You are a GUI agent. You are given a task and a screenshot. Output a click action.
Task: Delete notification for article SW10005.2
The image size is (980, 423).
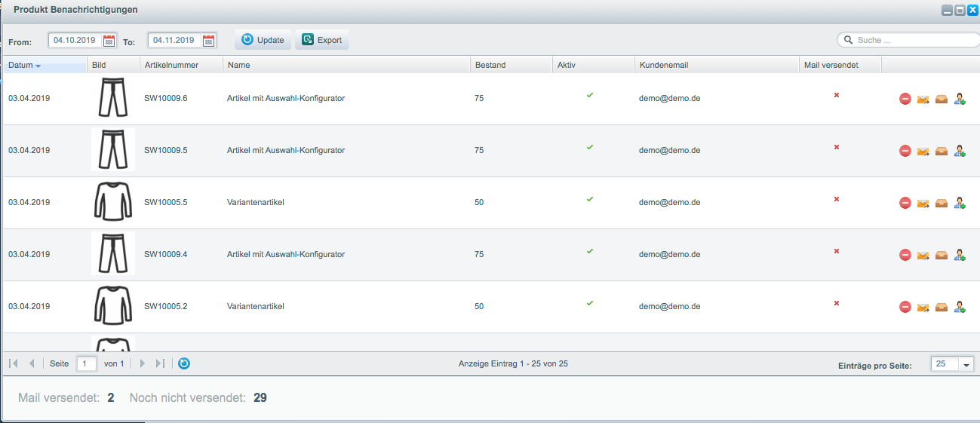coord(905,307)
